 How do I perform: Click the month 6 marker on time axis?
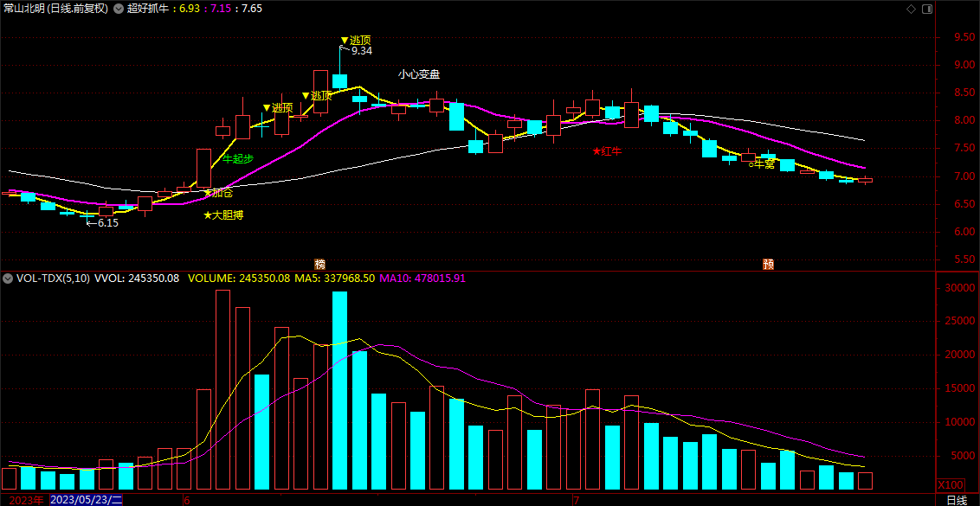tap(186, 500)
